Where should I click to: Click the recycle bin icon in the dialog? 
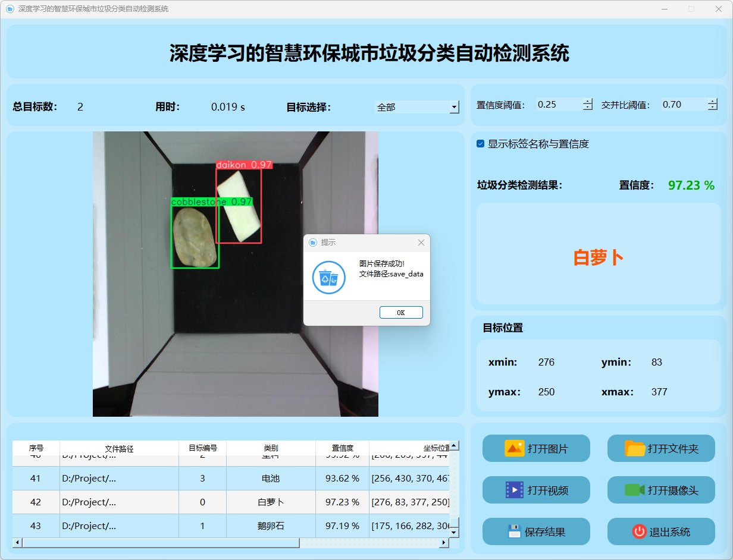tap(328, 278)
